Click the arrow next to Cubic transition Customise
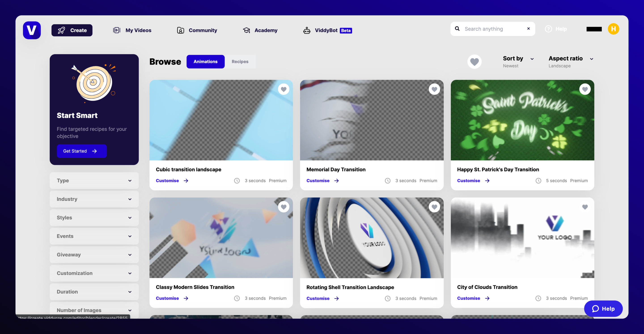This screenshot has width=644, height=334. [186, 181]
